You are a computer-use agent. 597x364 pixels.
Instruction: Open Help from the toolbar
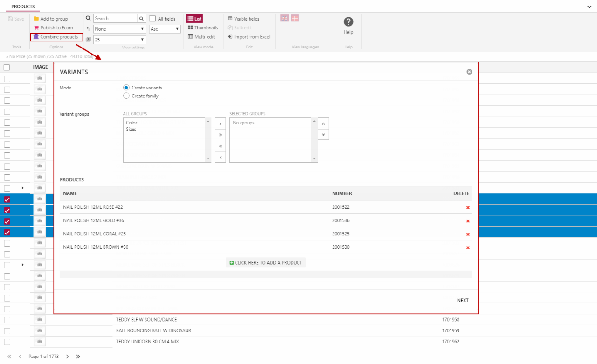[348, 26]
